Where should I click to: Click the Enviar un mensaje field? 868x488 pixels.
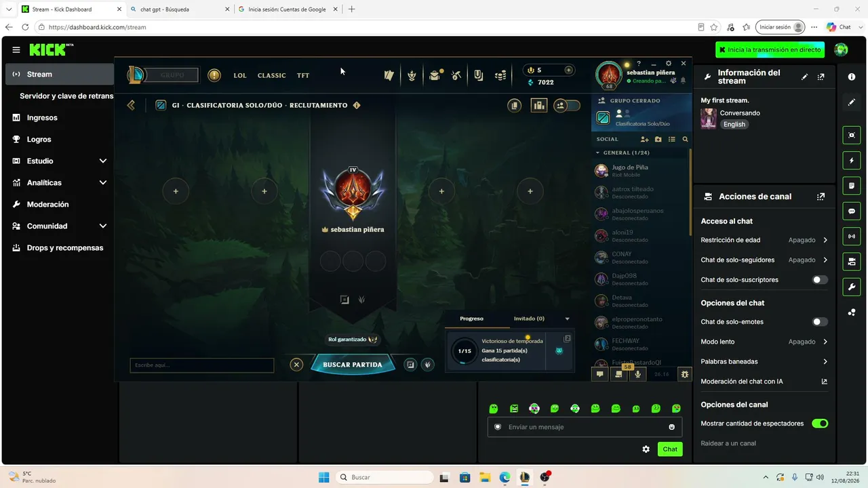pos(585,427)
